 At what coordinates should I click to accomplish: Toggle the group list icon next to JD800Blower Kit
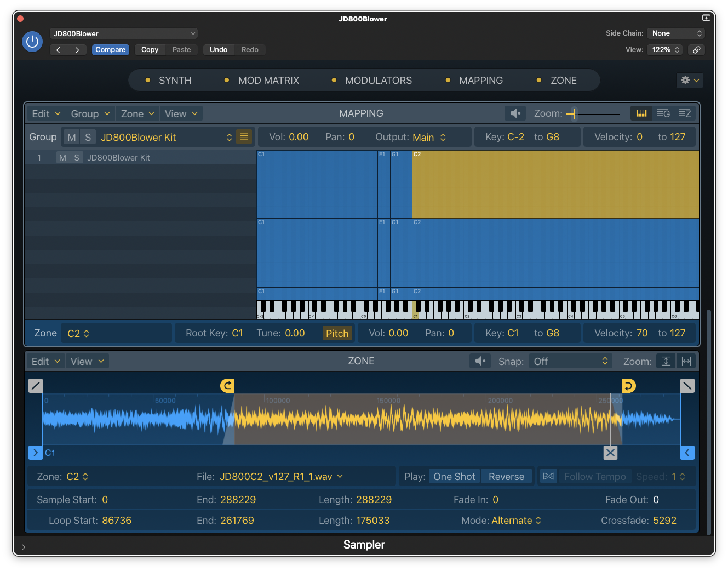244,137
